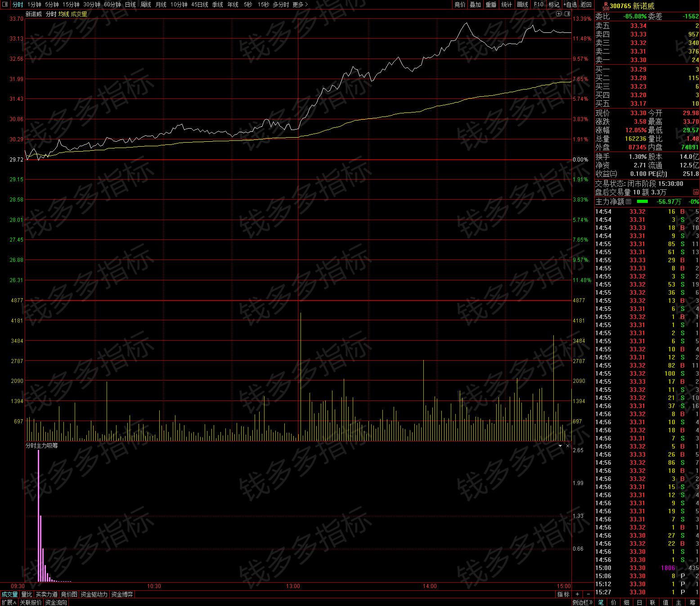Open F10 company information

tap(538, 4)
